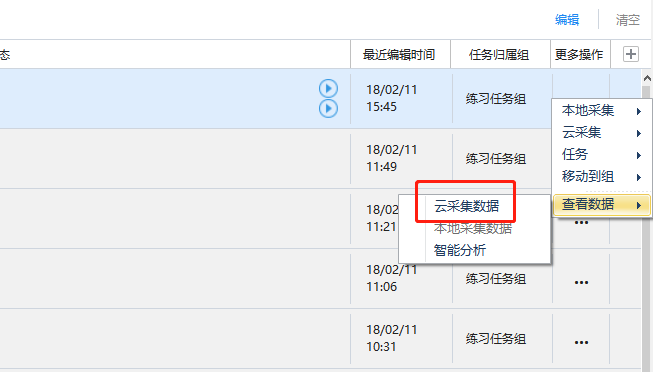Expand the 本地采集 submenu
Screen dimensions: 653x372
[x=601, y=110]
